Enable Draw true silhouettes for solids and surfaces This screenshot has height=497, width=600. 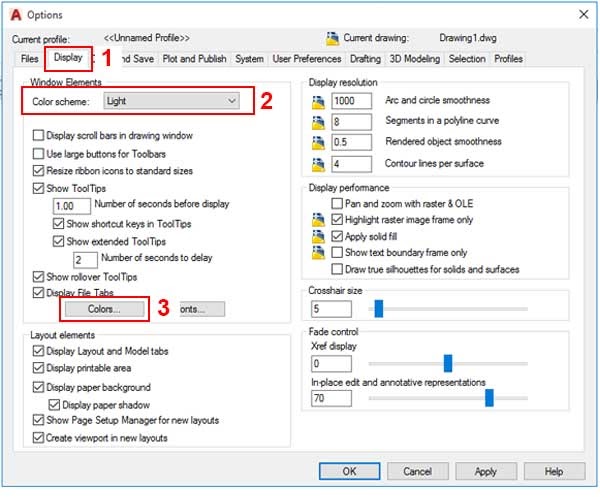pos(337,269)
